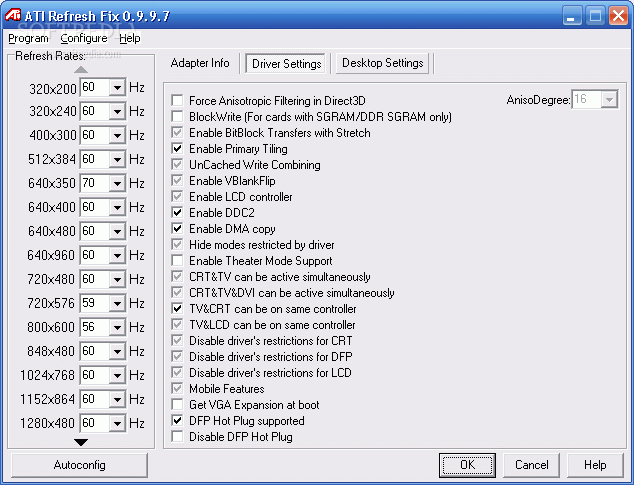Switch to the Desktop Settings tab

coord(383,63)
